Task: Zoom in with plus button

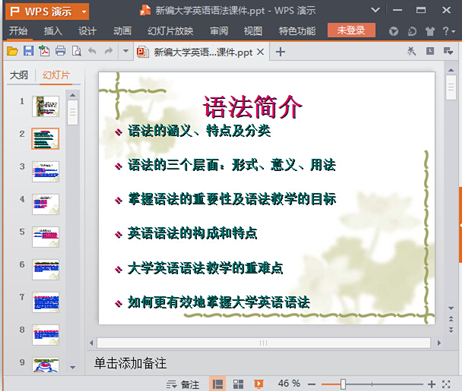Action: (432, 384)
